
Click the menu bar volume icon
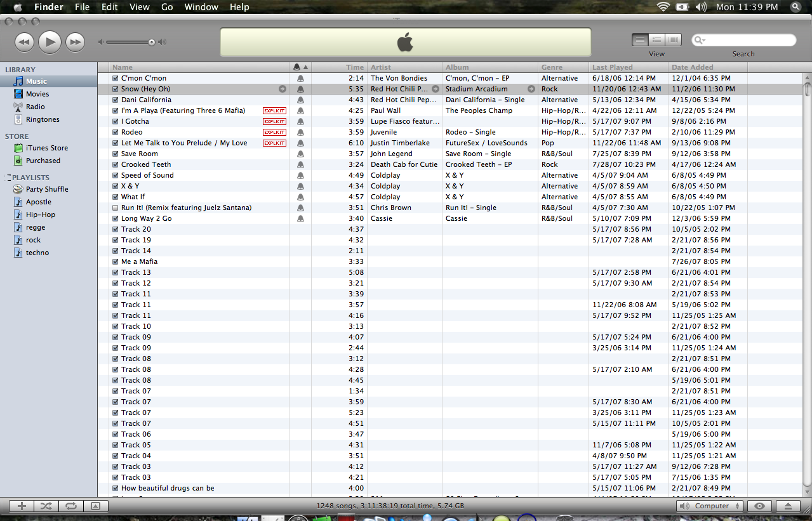tap(701, 7)
